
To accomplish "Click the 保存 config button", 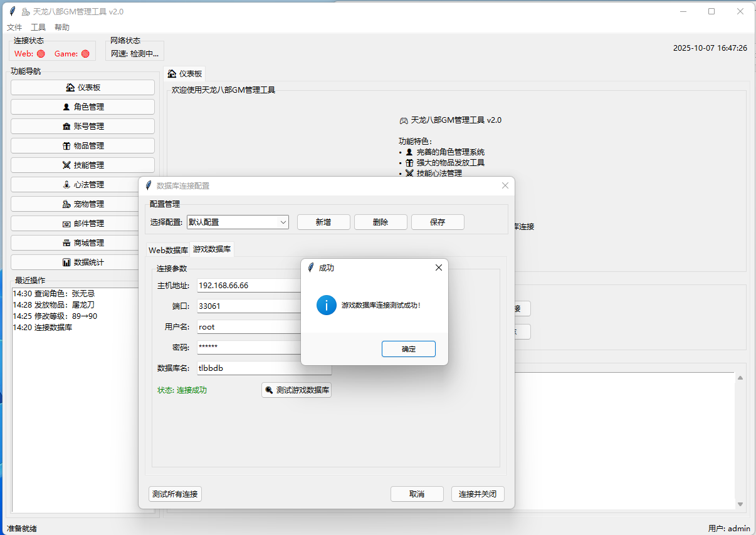I will 438,222.
